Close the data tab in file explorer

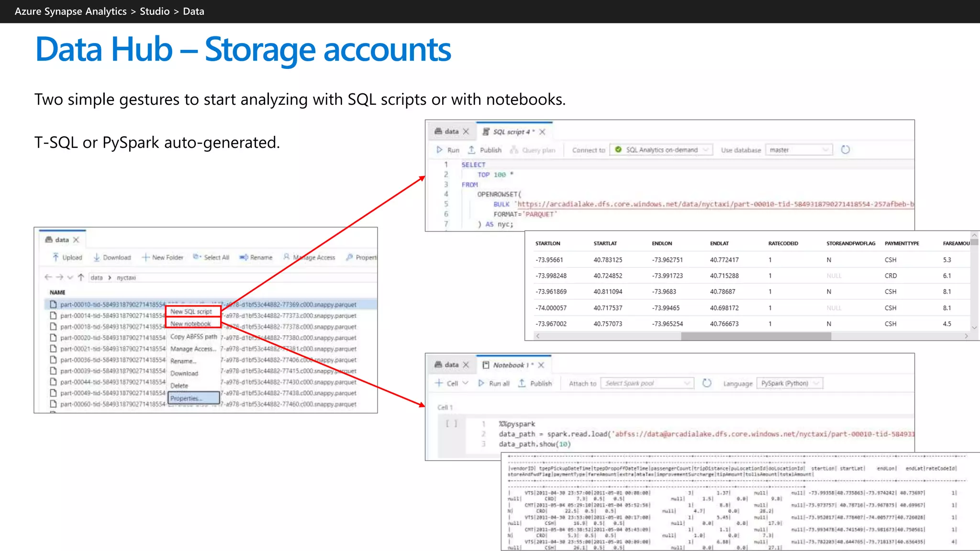[x=76, y=240]
